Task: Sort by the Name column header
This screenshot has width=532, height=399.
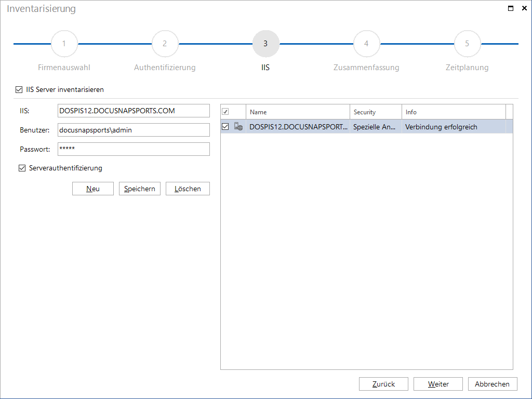Action: click(x=298, y=112)
